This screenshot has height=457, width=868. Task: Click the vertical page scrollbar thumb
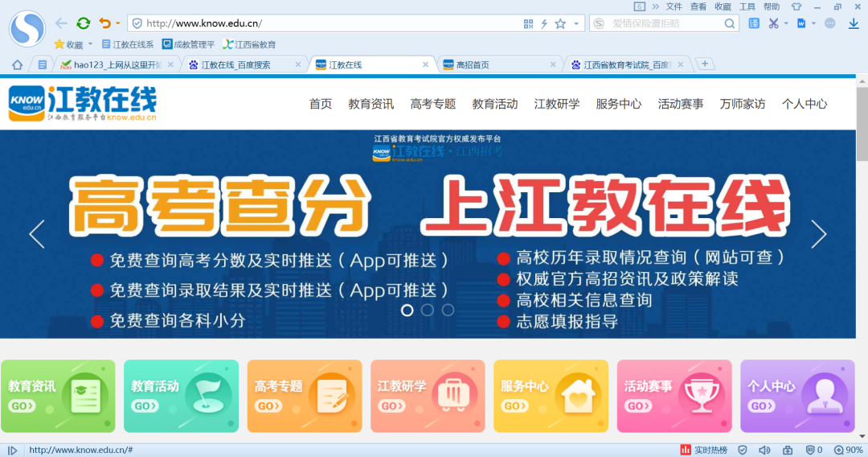click(x=862, y=123)
